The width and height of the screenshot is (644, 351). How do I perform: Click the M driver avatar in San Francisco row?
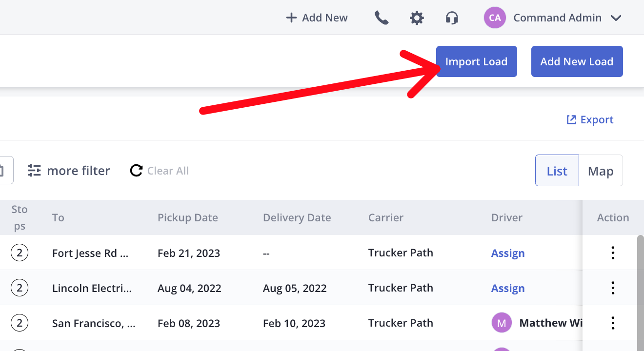[502, 323]
